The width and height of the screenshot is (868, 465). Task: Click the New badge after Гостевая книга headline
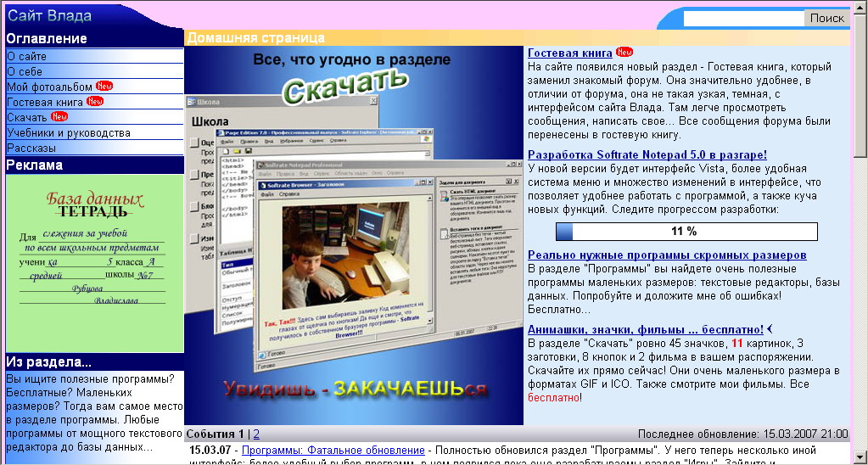[624, 53]
